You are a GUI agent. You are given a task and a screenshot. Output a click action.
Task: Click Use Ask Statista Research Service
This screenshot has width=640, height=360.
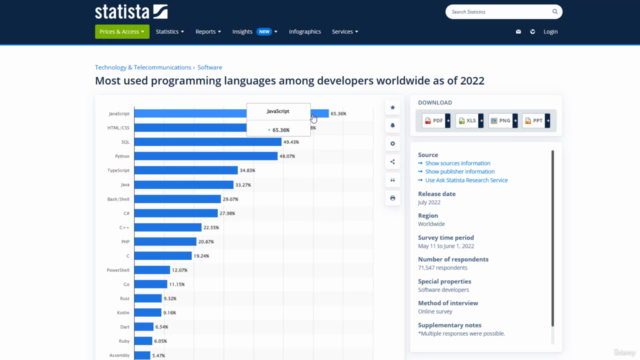[466, 180]
